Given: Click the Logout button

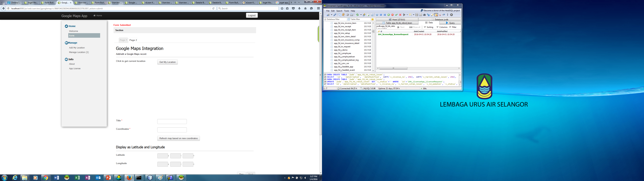Looking at the screenshot, I should click(x=252, y=15).
